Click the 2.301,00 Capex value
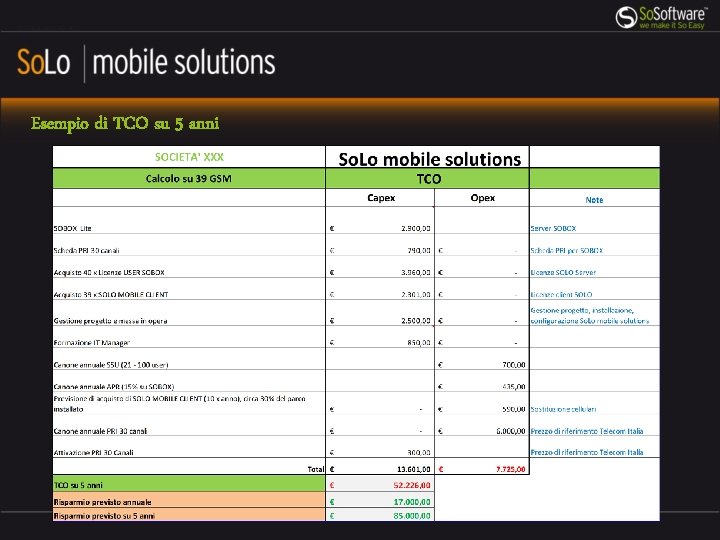 click(x=416, y=294)
